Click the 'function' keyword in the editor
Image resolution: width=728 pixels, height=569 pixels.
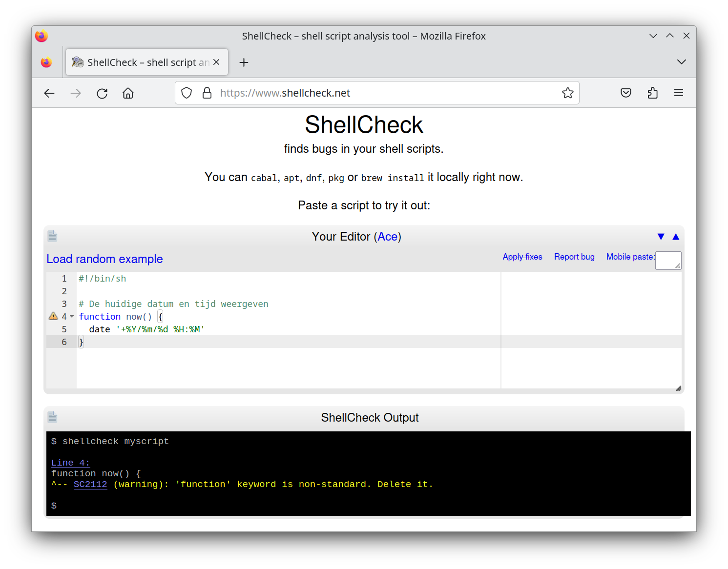click(100, 317)
